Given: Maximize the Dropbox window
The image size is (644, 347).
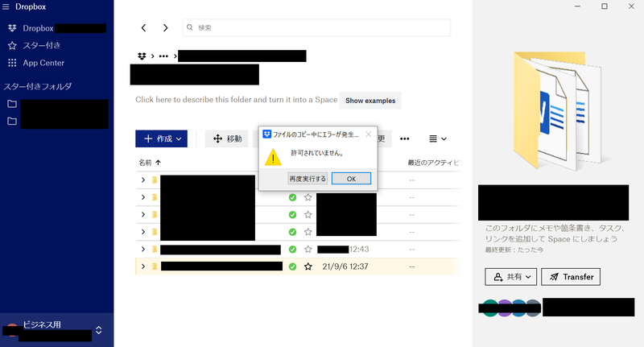Looking at the screenshot, I should tap(605, 6).
